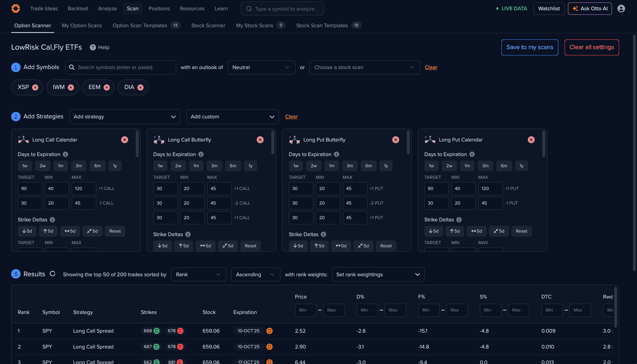Click the 668 C strike badge in row 1

pyautogui.click(x=151, y=331)
